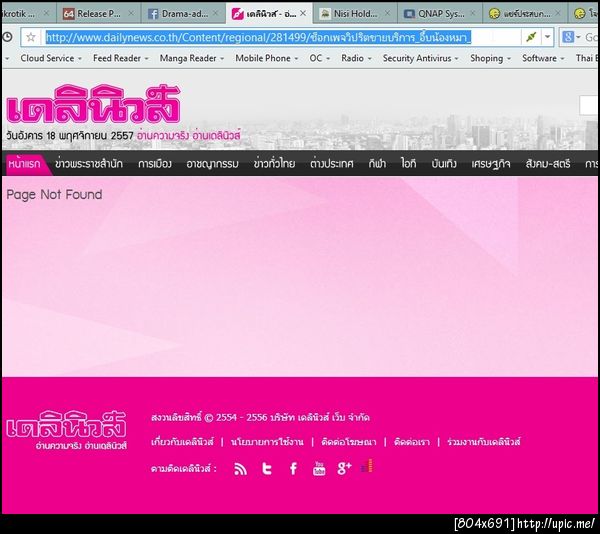
Task: Click the history clock icon
Action: point(7,37)
